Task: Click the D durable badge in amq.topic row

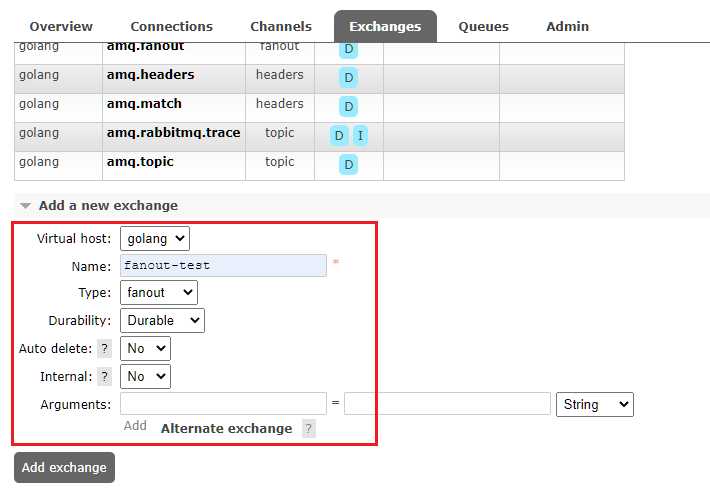Action: tap(349, 164)
